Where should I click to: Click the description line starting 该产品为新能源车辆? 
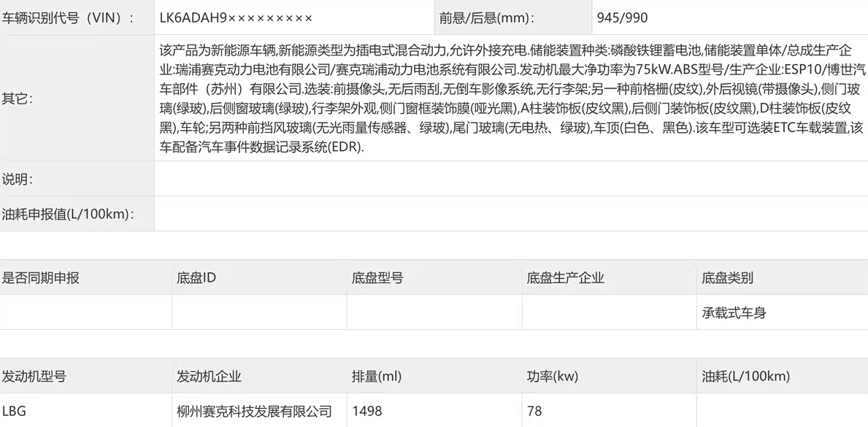[505, 50]
